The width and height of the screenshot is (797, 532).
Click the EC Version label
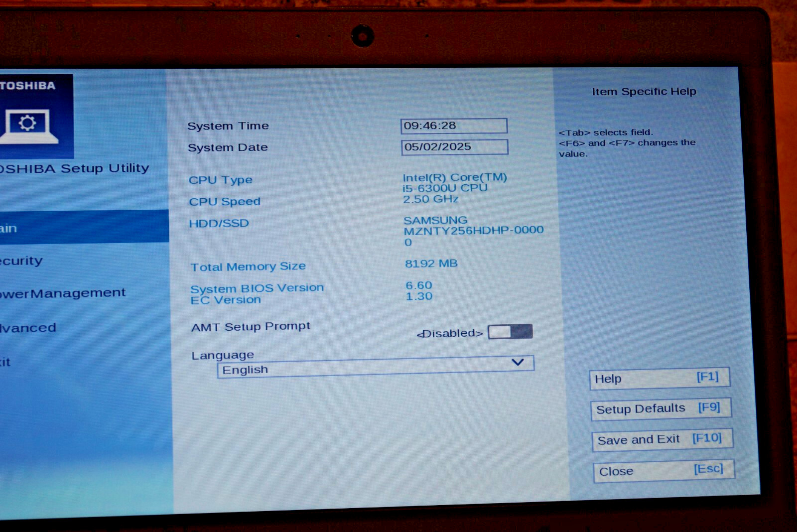click(x=226, y=300)
